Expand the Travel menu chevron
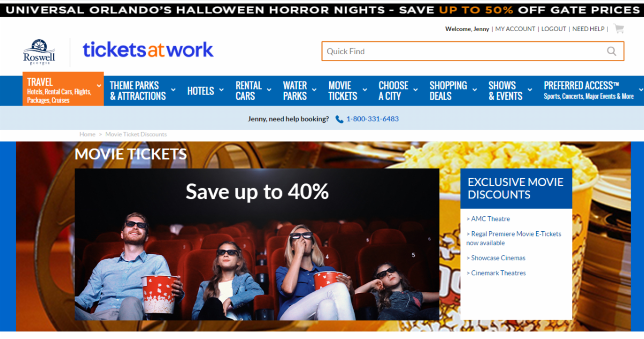 99,85
